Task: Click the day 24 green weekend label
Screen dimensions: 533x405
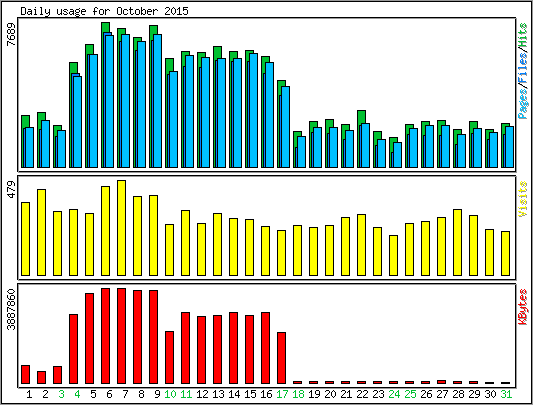Action: pyautogui.click(x=394, y=394)
